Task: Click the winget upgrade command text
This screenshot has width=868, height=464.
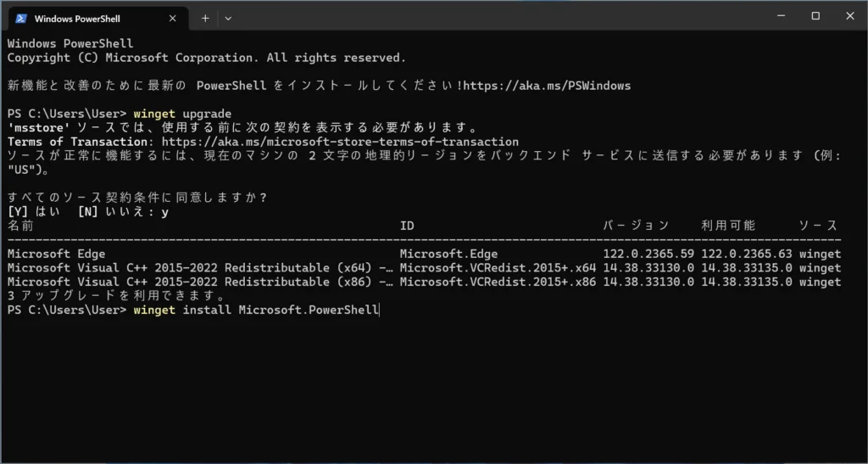Action: coord(182,114)
